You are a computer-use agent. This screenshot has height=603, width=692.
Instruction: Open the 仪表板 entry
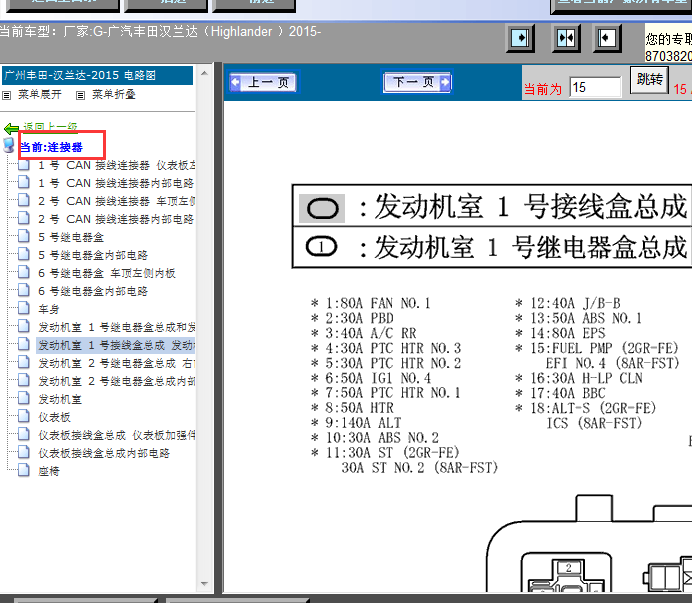(55, 418)
